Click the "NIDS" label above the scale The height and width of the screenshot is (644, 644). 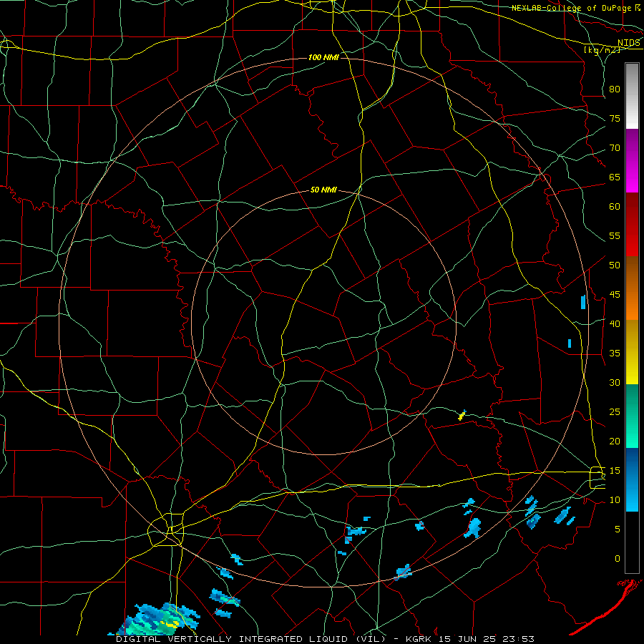click(x=629, y=43)
